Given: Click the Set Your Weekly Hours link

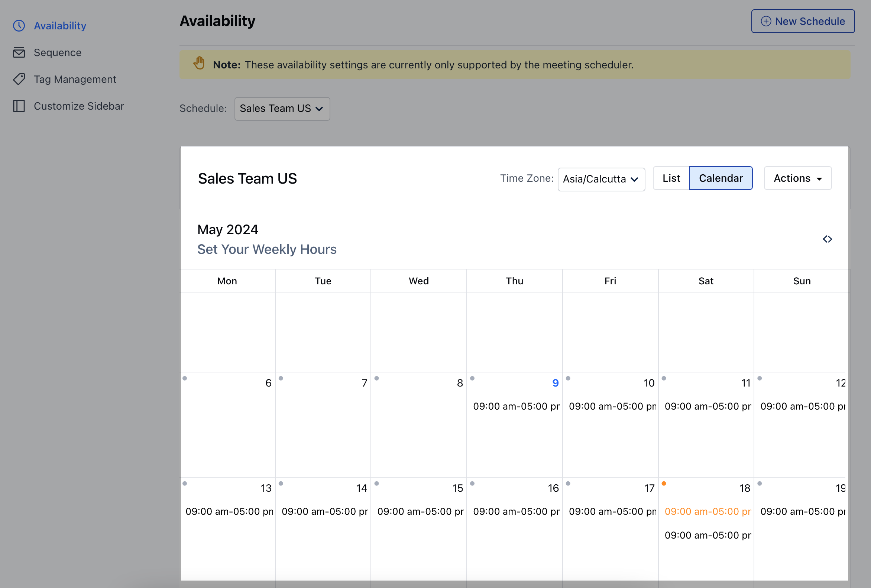Looking at the screenshot, I should 267,249.
